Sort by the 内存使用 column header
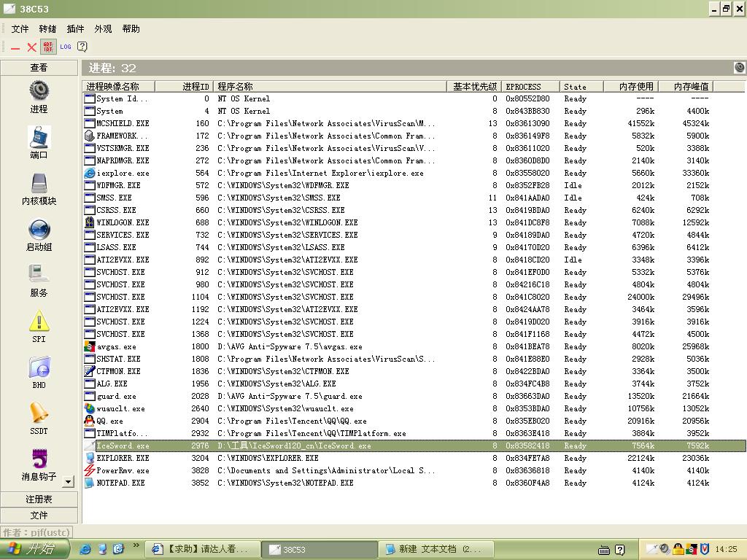 click(x=630, y=86)
